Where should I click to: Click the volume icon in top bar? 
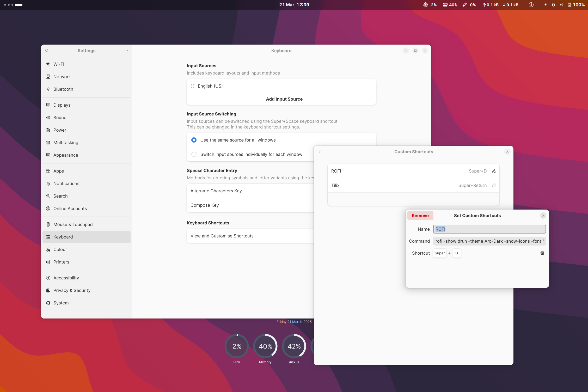tap(561, 5)
